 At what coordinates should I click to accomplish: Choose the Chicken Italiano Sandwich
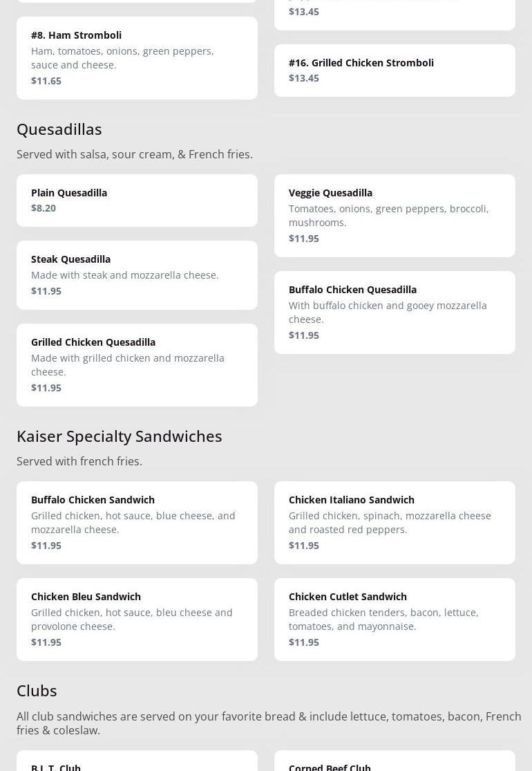click(x=395, y=522)
